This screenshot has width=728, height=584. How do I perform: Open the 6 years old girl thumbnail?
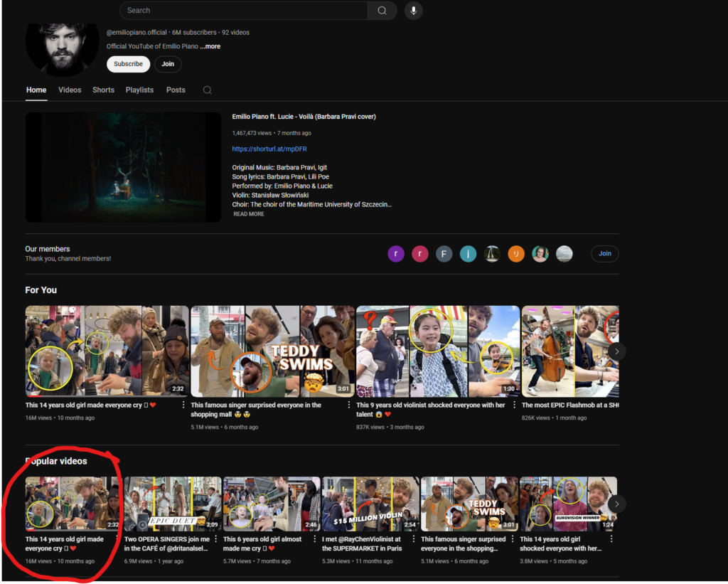click(272, 504)
